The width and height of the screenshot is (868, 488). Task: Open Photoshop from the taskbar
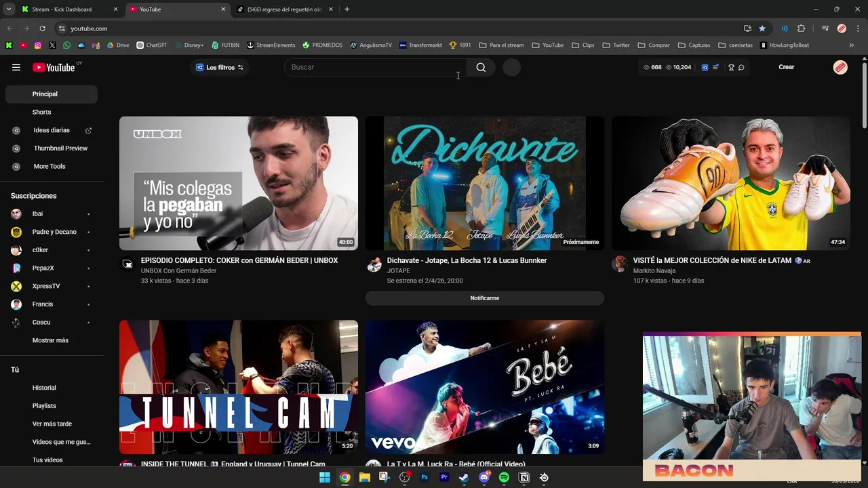[x=425, y=477]
